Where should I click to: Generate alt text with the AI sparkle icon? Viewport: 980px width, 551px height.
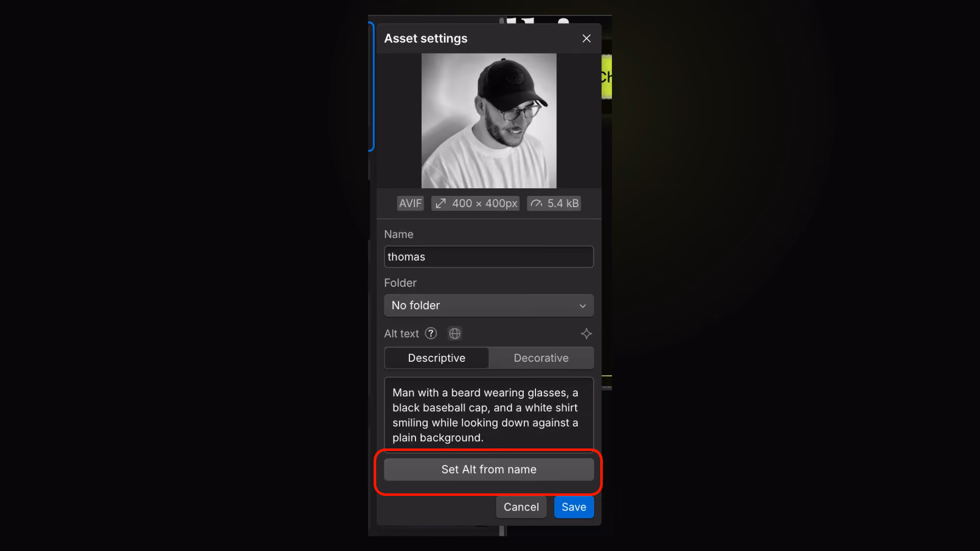[586, 334]
